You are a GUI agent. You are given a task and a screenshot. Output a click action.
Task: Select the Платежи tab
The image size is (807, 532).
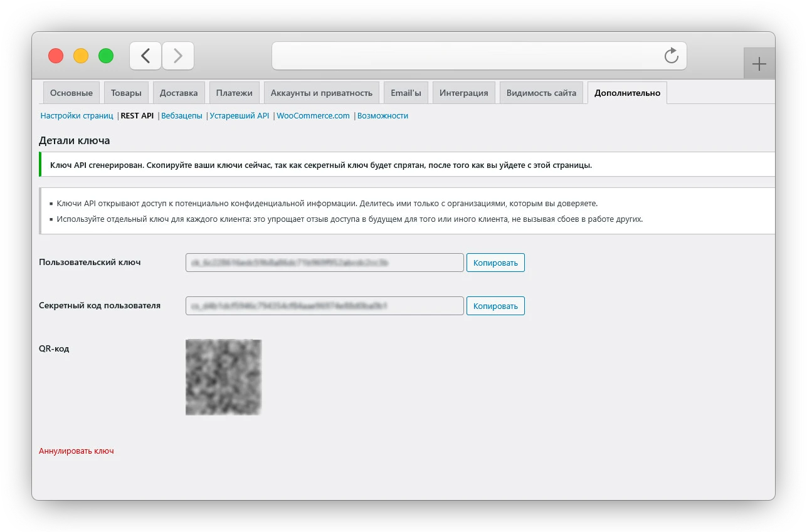pyautogui.click(x=234, y=93)
